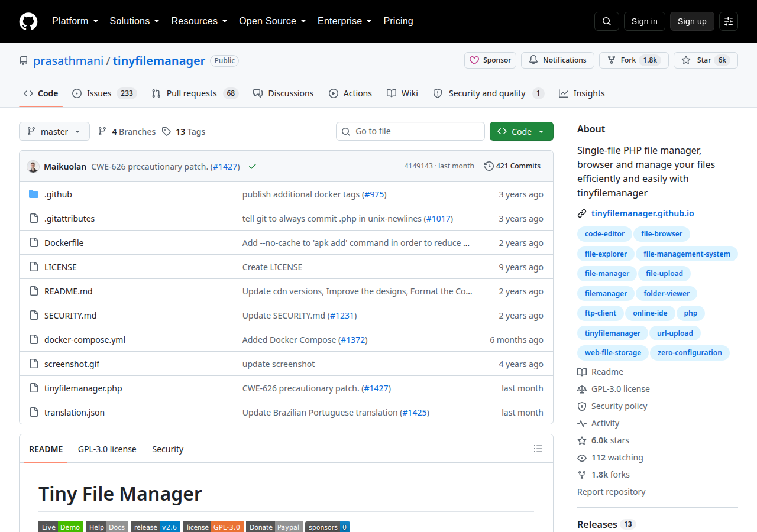The image size is (757, 532).
Task: Expand the Platform menu
Action: (75, 21)
